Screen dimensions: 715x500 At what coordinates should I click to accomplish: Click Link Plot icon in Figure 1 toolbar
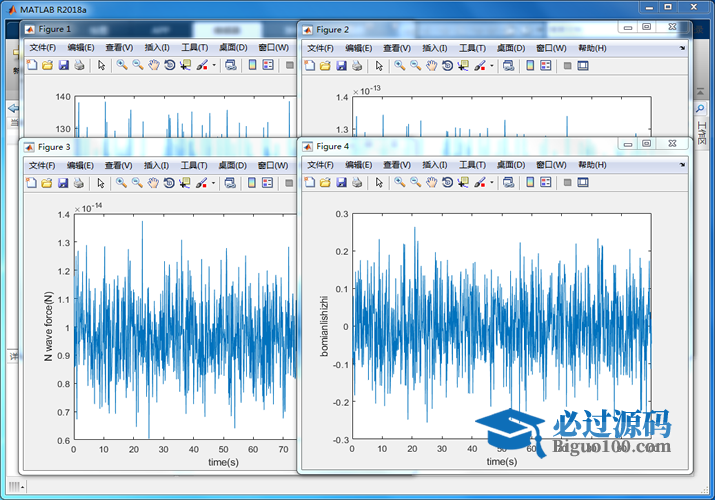(231, 65)
